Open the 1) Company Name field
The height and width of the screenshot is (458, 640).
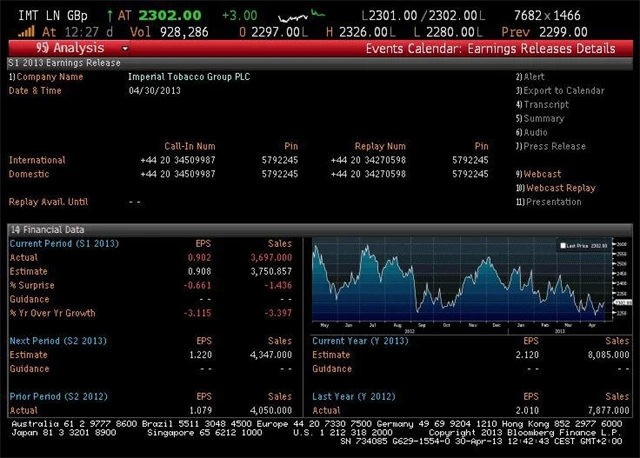(46, 77)
